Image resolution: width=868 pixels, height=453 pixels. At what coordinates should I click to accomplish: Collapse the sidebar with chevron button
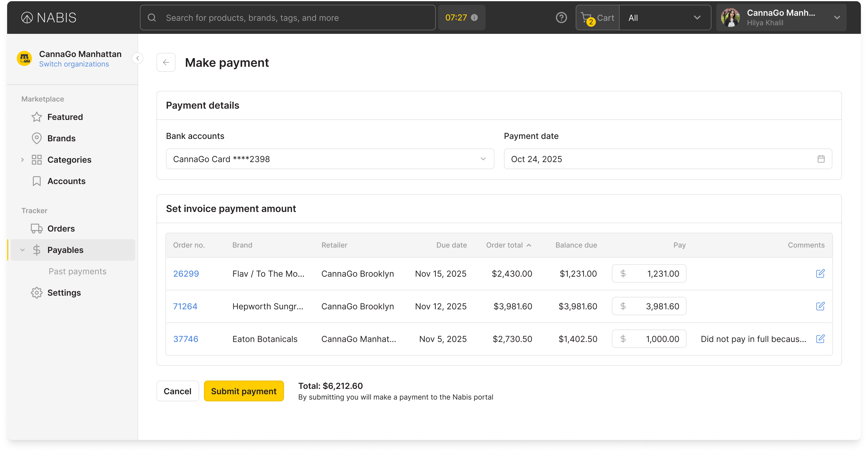[x=138, y=58]
